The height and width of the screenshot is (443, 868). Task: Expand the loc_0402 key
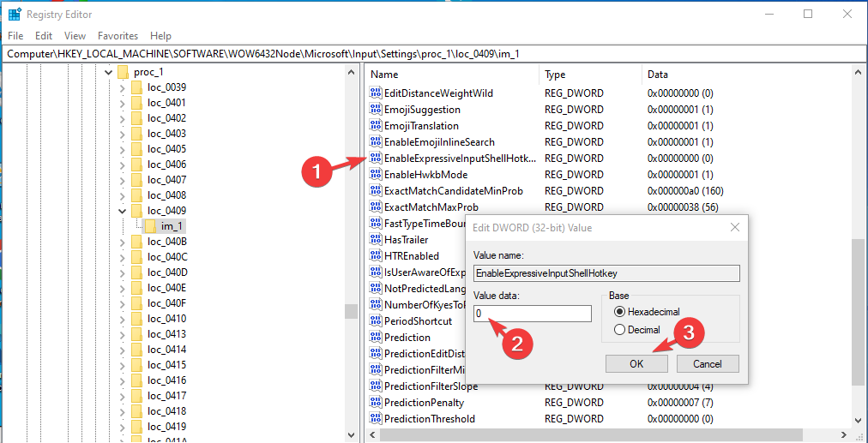[x=123, y=118]
